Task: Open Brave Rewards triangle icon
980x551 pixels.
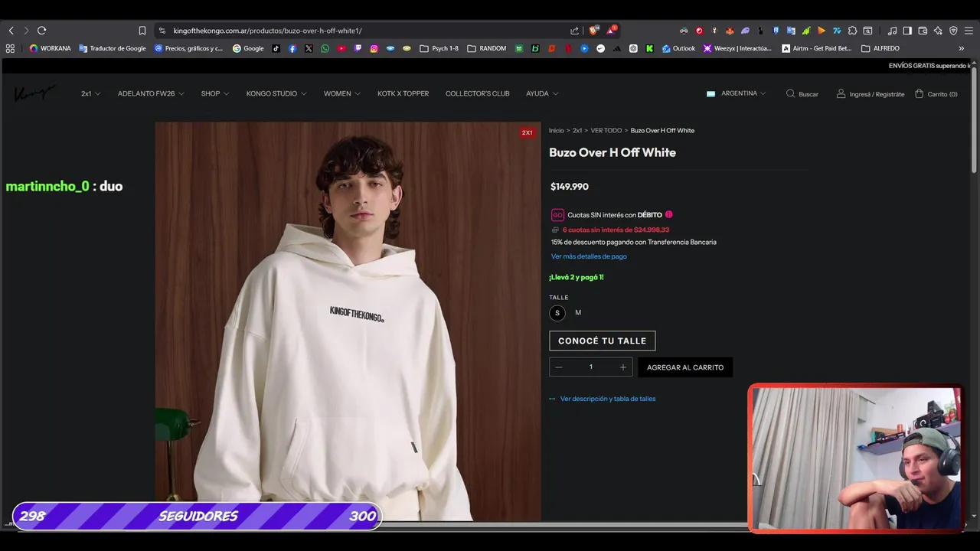Action: pyautogui.click(x=611, y=31)
